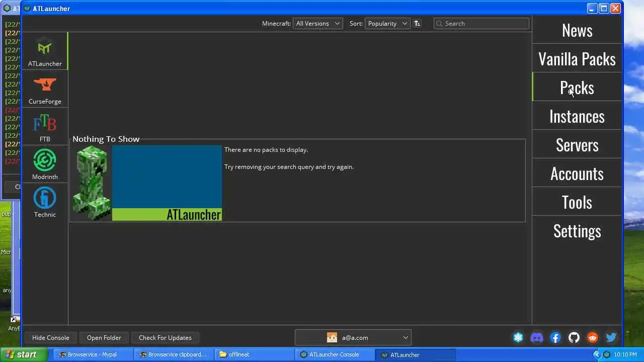This screenshot has width=644, height=362.
Task: Switch to the Tools tab
Action: (x=577, y=202)
